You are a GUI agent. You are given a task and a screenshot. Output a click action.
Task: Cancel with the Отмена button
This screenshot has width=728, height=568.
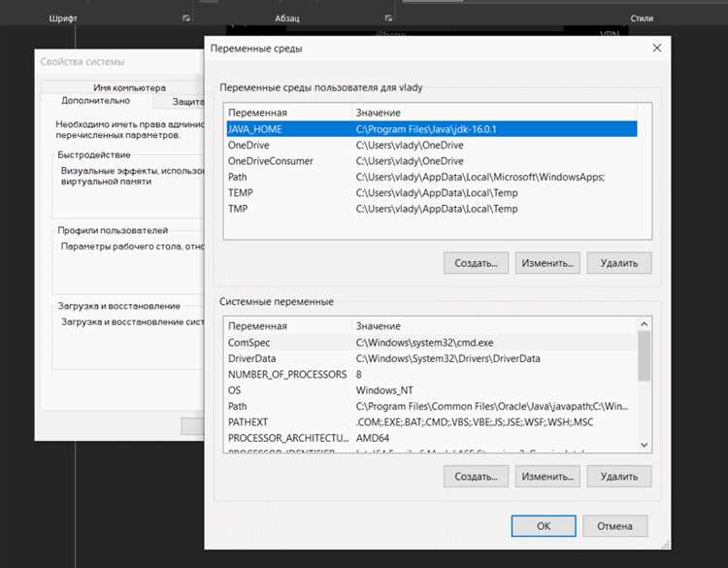pyautogui.click(x=615, y=526)
